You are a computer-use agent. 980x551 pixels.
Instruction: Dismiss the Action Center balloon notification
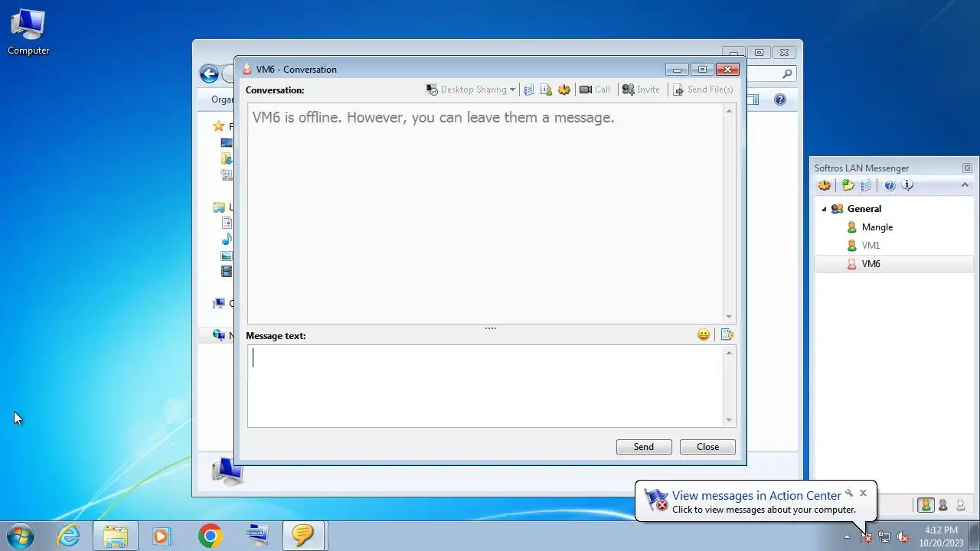click(x=863, y=493)
